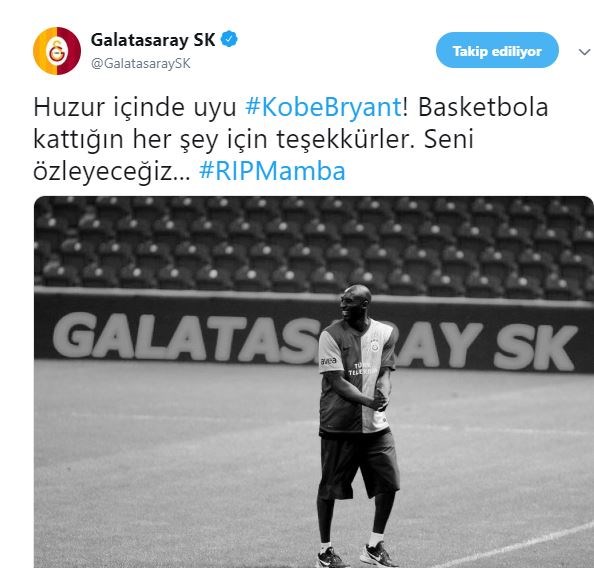This screenshot has width=594, height=568.
Task: Click the blue verified badge
Action: (x=229, y=39)
